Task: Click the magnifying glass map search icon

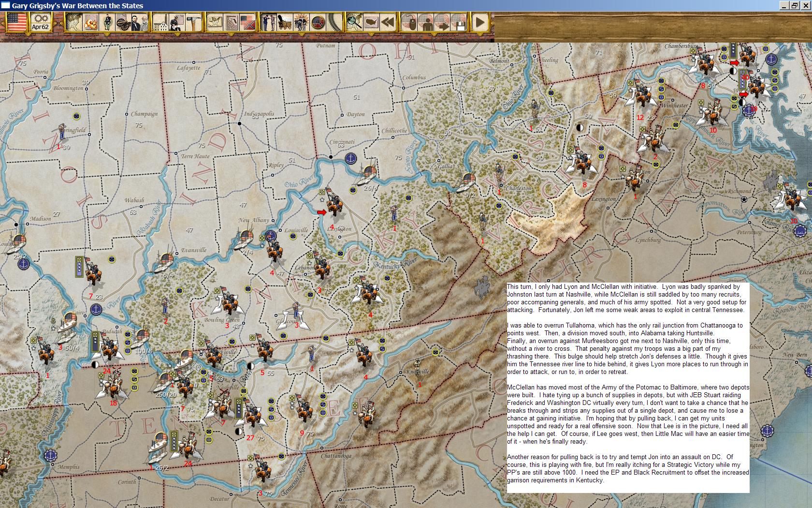Action: [x=354, y=22]
